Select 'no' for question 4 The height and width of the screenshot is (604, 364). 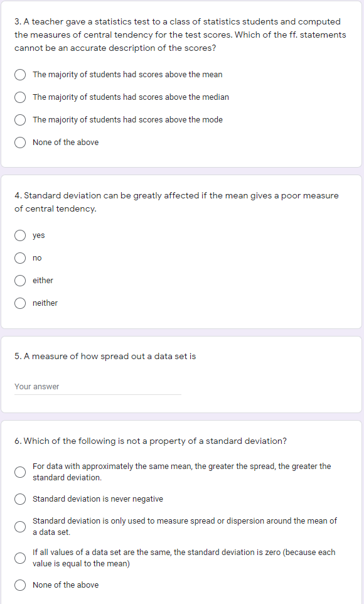click(19, 257)
